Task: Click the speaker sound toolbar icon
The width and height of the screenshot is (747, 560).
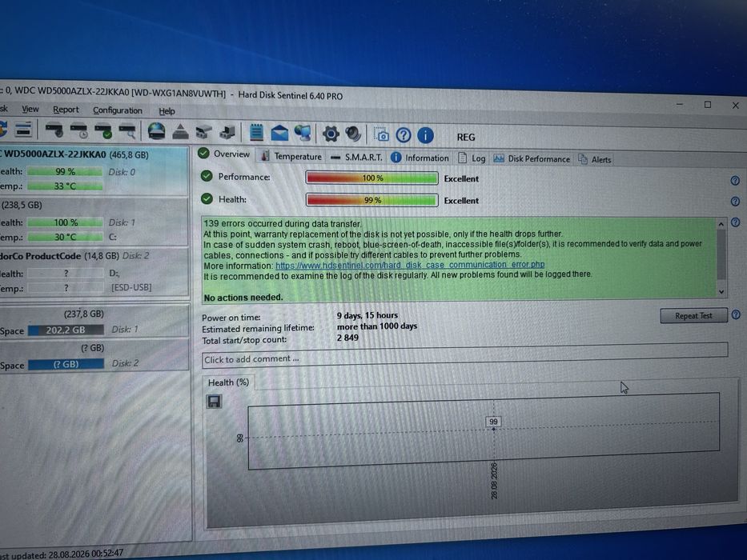Action: (x=353, y=134)
